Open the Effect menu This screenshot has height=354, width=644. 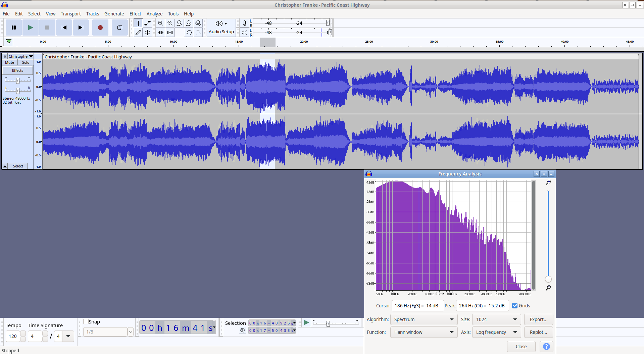(x=135, y=14)
